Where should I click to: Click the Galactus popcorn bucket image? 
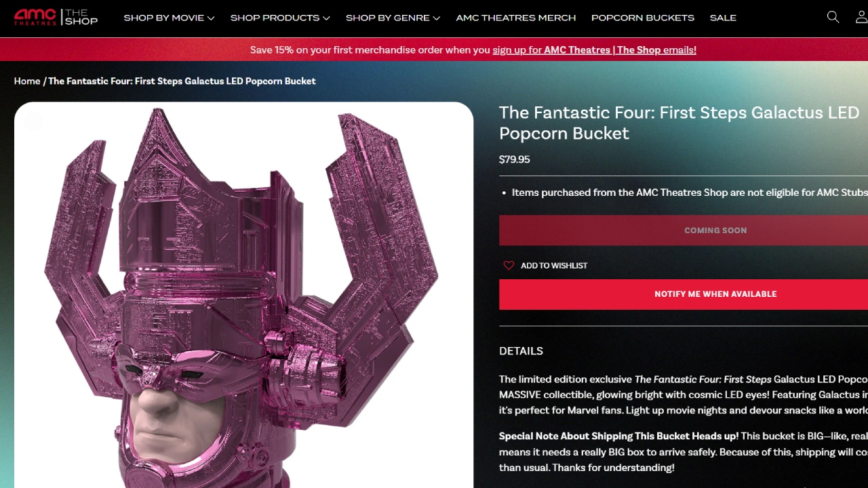tap(243, 295)
